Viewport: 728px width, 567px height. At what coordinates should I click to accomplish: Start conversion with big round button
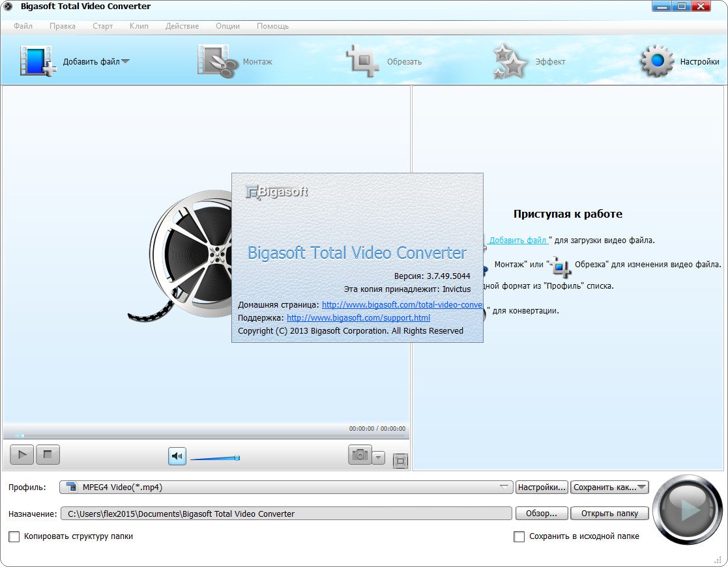click(x=687, y=510)
